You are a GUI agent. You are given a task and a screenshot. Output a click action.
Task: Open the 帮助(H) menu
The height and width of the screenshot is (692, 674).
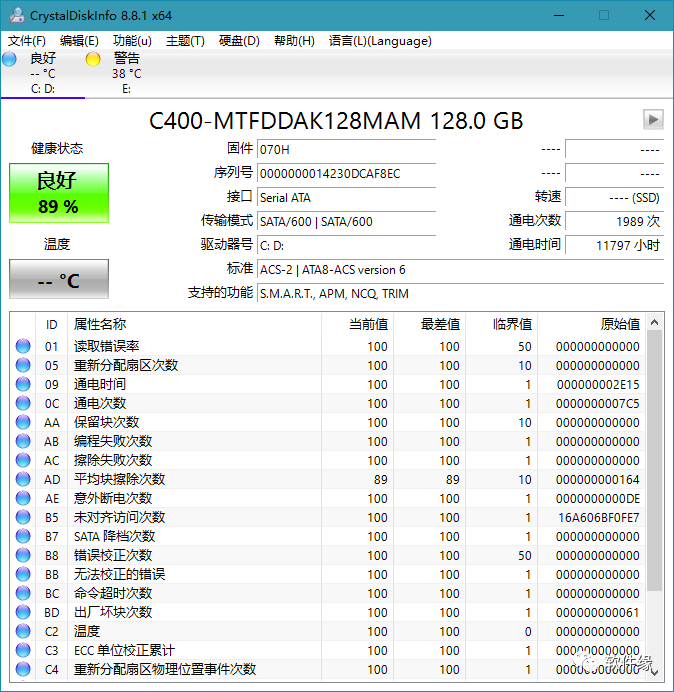point(294,41)
